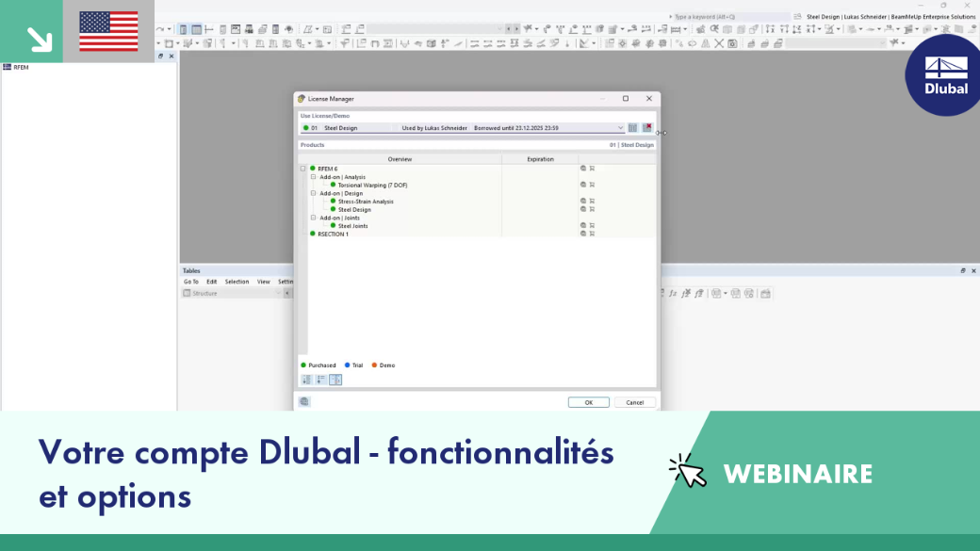This screenshot has height=551, width=980.
Task: Open the Structure dropdown in Tables panel
Action: (233, 293)
